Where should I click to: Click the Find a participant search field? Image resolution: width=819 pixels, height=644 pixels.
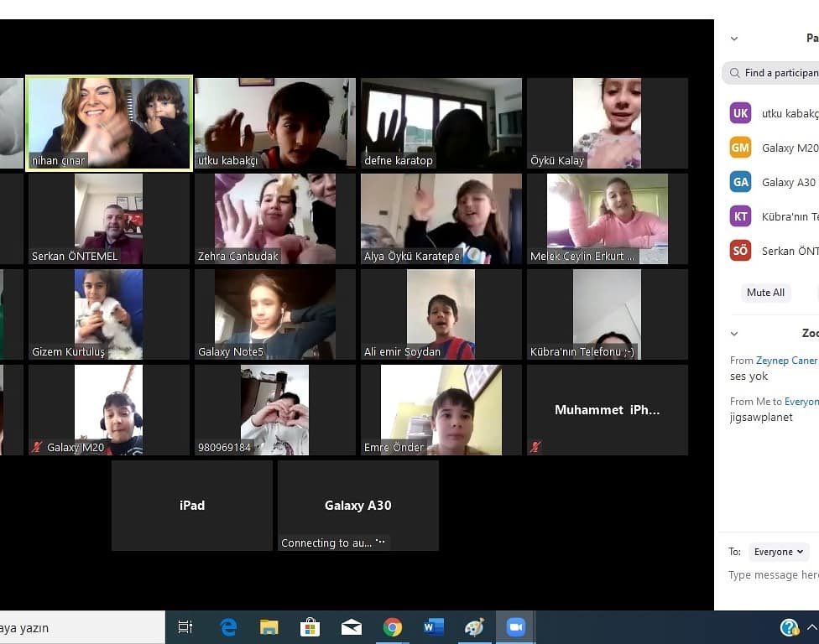point(770,73)
